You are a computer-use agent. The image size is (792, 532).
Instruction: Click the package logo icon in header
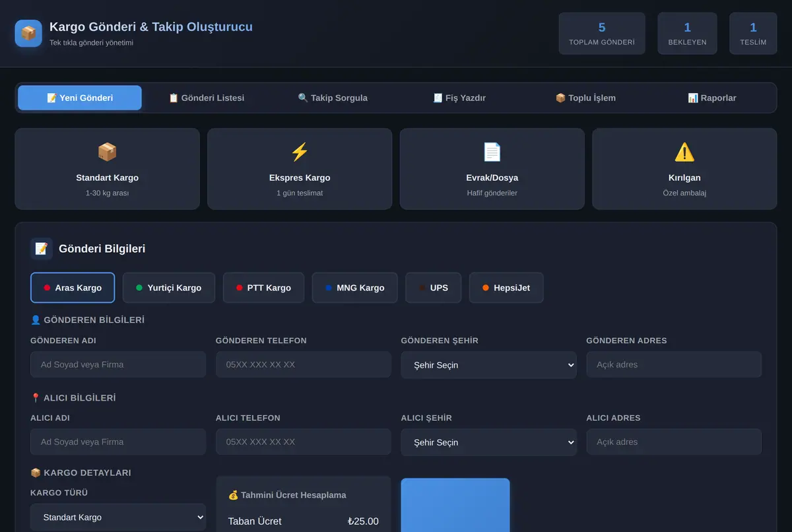point(28,33)
